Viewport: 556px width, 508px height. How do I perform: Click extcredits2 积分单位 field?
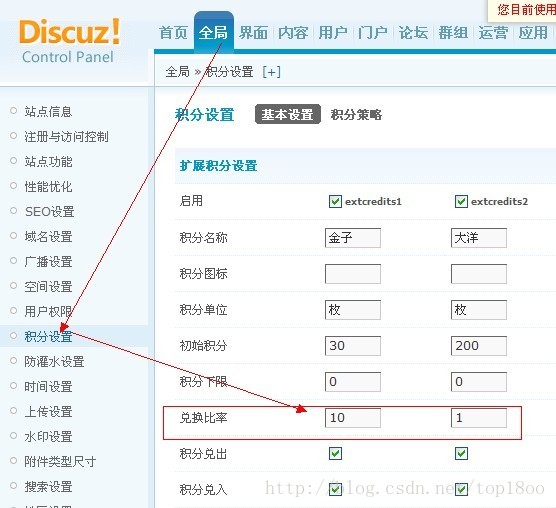coord(479,310)
